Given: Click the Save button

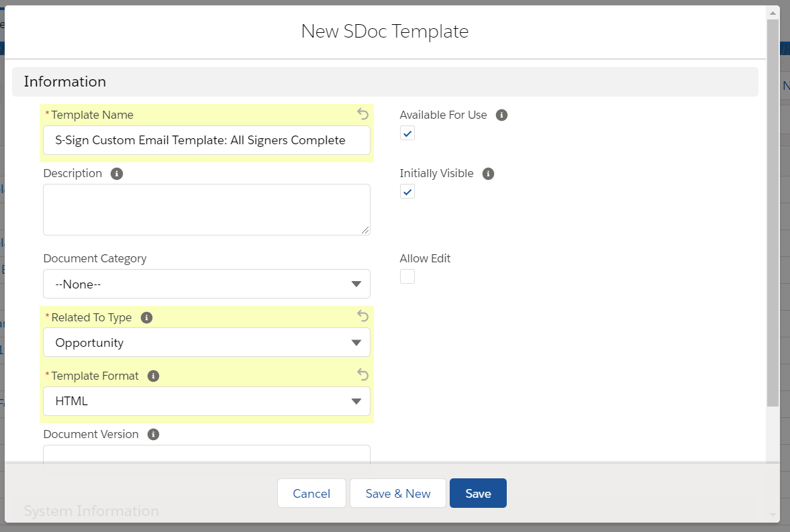Looking at the screenshot, I should point(478,493).
